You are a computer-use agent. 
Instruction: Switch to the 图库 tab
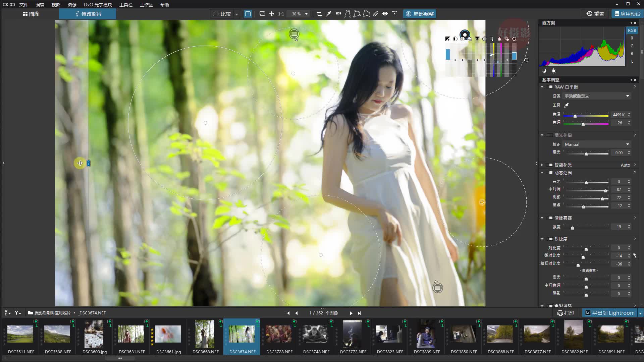(32, 14)
